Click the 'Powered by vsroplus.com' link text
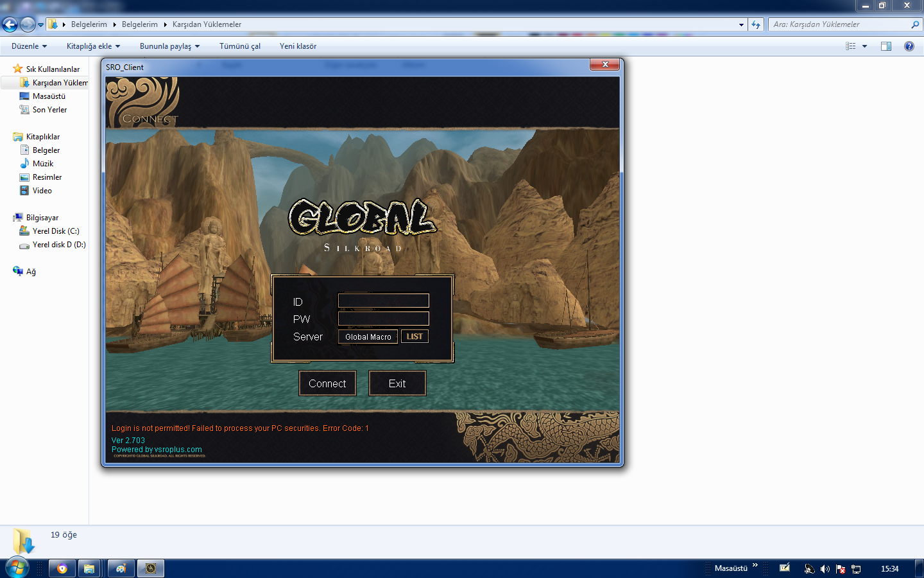 [x=157, y=450]
